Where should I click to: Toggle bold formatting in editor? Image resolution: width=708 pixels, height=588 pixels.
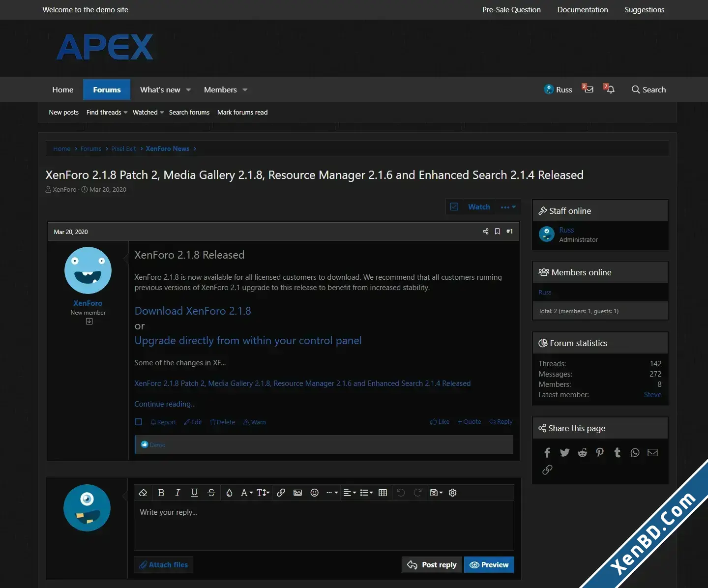point(161,493)
